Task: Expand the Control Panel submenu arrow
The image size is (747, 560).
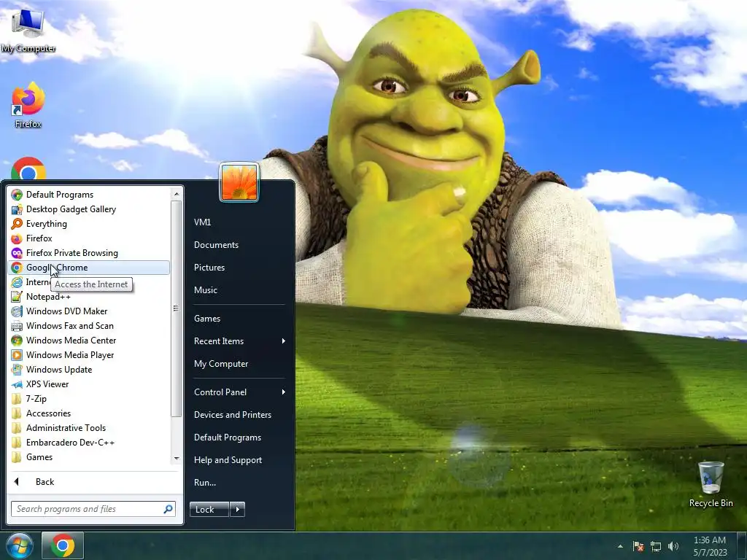Action: [284, 392]
